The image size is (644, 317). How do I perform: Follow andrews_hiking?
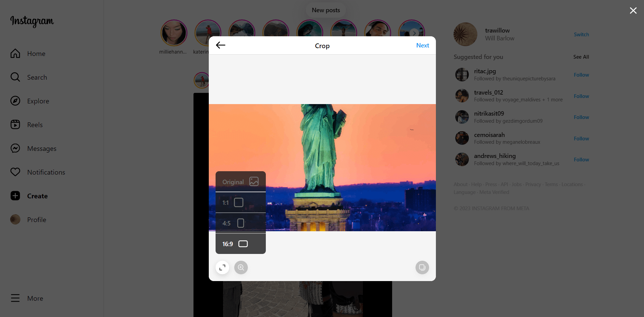pyautogui.click(x=581, y=160)
